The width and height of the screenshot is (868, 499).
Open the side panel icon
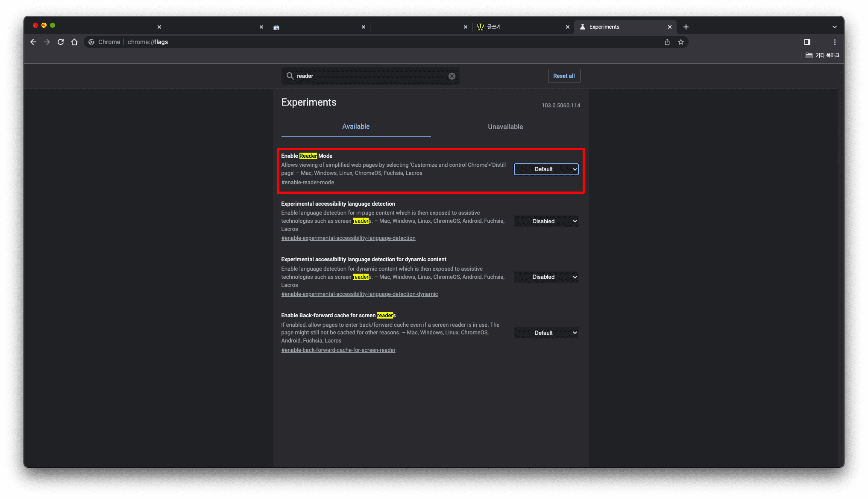pos(807,42)
